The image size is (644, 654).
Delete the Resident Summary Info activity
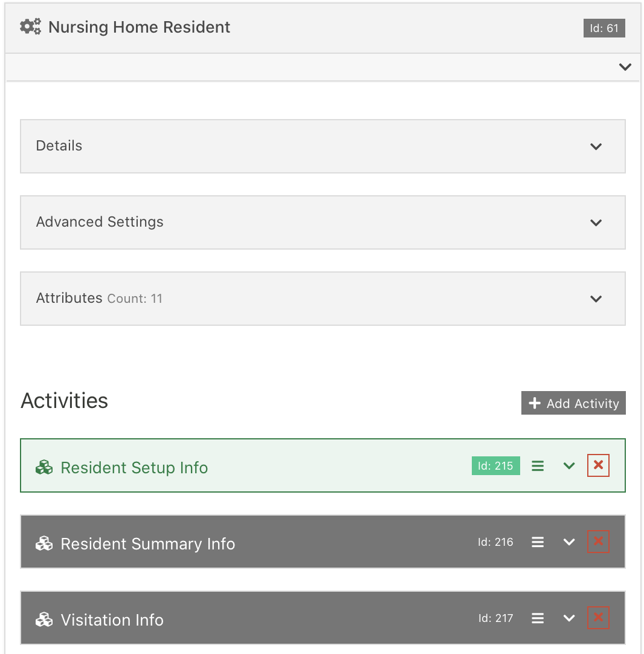tap(598, 542)
